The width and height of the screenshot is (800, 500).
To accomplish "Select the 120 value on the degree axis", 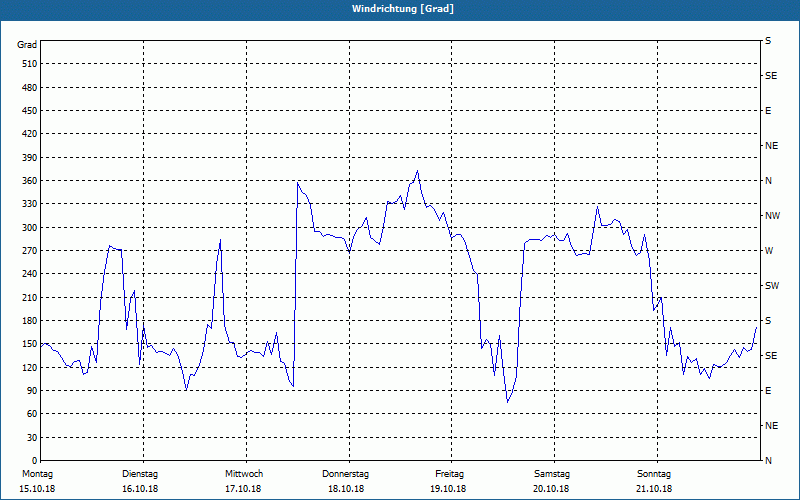I will point(30,367).
